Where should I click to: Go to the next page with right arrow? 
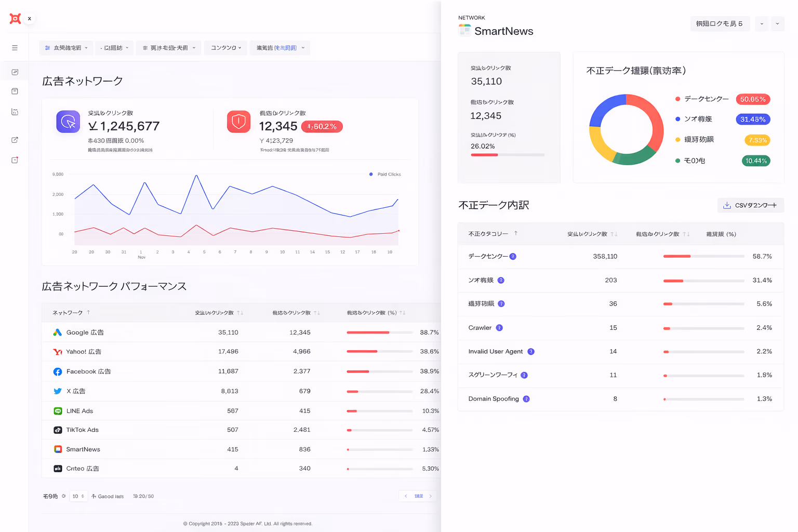431,496
